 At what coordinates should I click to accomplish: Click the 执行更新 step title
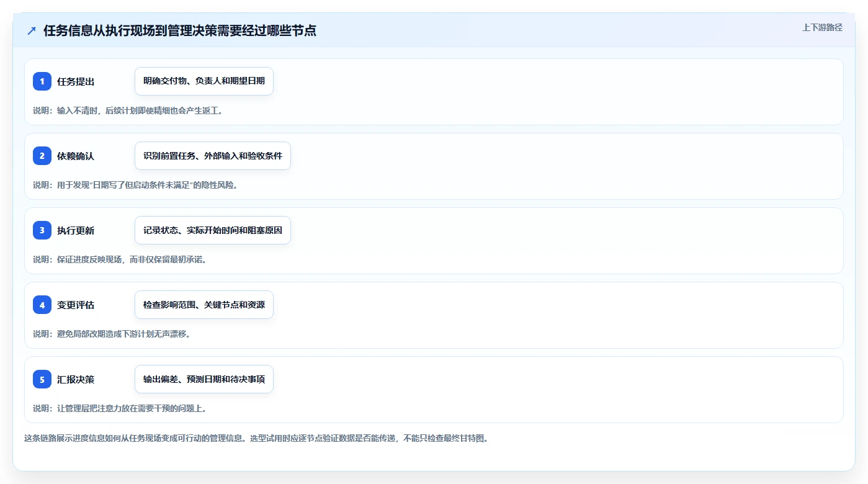click(76, 230)
